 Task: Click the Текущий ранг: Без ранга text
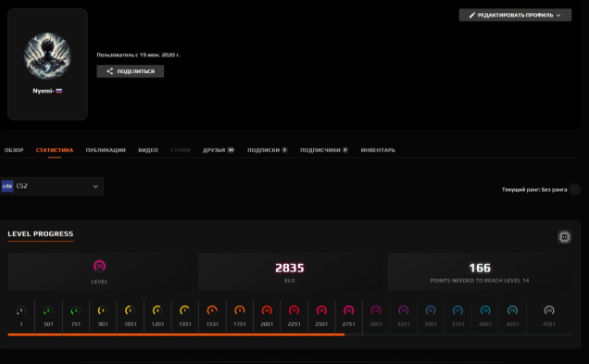pos(534,190)
